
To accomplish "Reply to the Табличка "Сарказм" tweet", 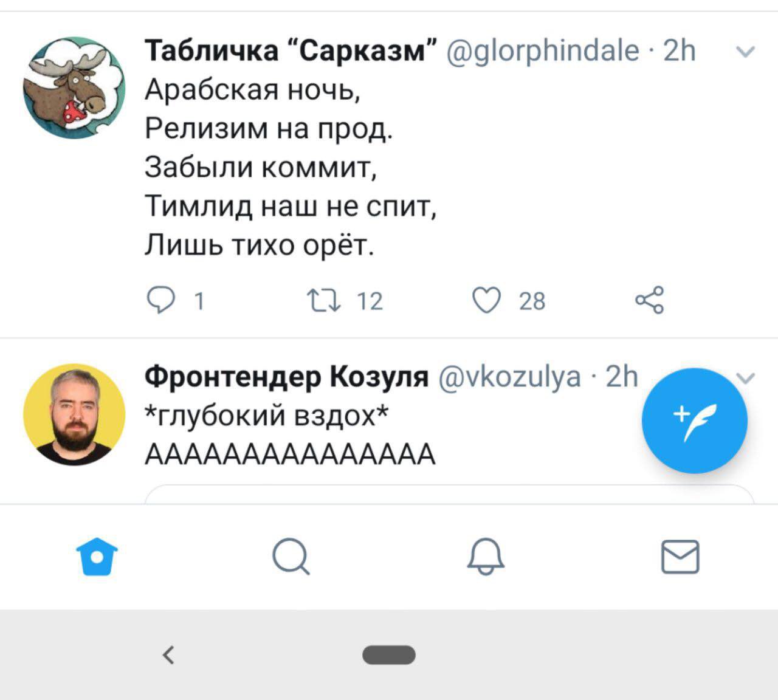I will pyautogui.click(x=160, y=300).
